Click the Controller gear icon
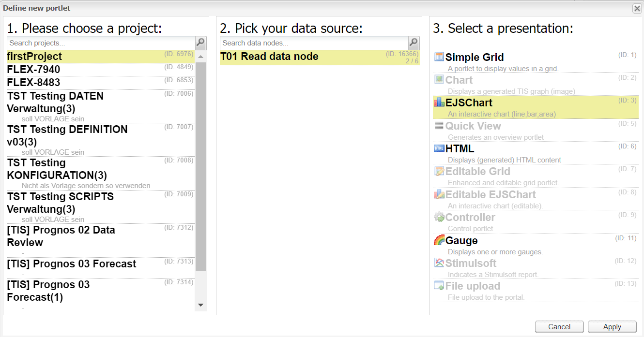This screenshot has height=337, width=644. (439, 217)
